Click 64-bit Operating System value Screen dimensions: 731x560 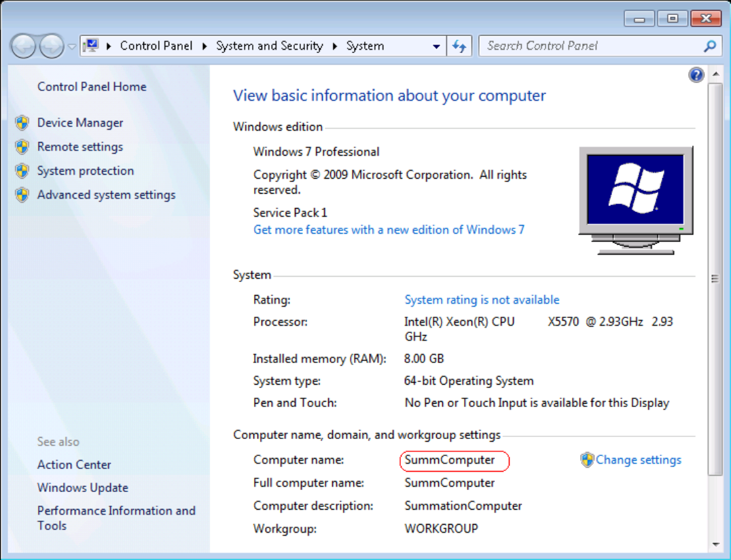(x=469, y=381)
